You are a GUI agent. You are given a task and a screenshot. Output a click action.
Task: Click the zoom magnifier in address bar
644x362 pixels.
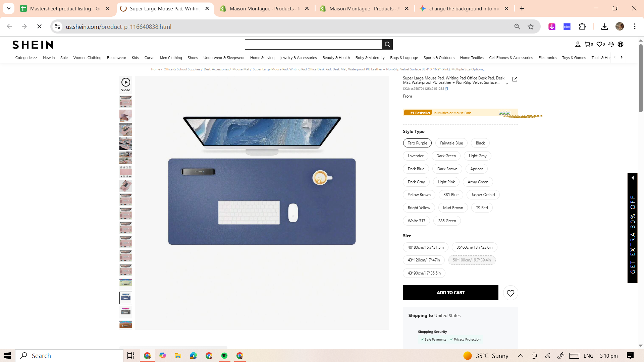[517, 26]
